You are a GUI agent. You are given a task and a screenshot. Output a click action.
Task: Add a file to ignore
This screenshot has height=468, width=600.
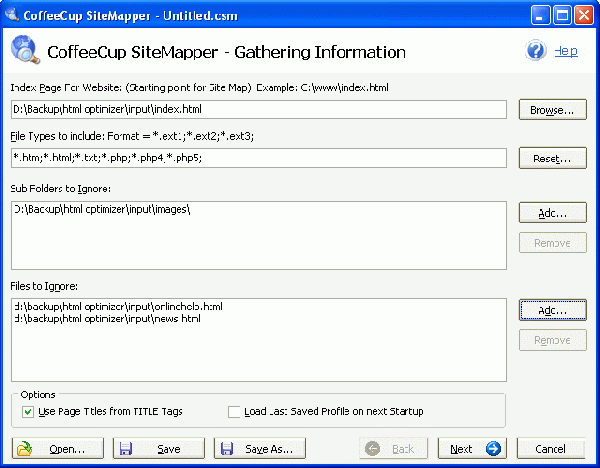pos(553,310)
